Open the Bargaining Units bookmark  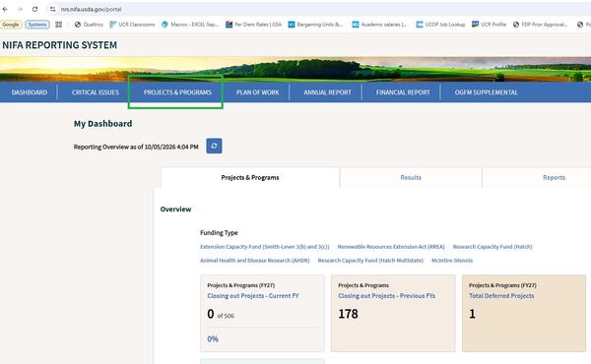[x=315, y=25]
